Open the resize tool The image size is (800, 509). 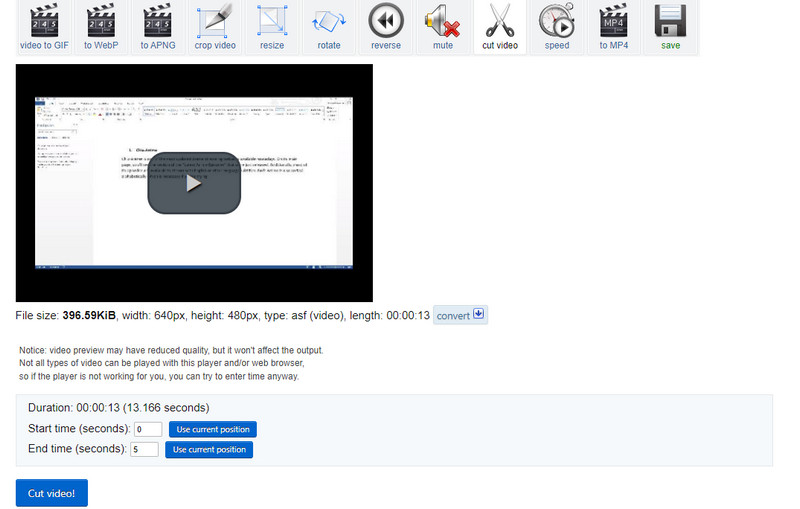coord(271,27)
